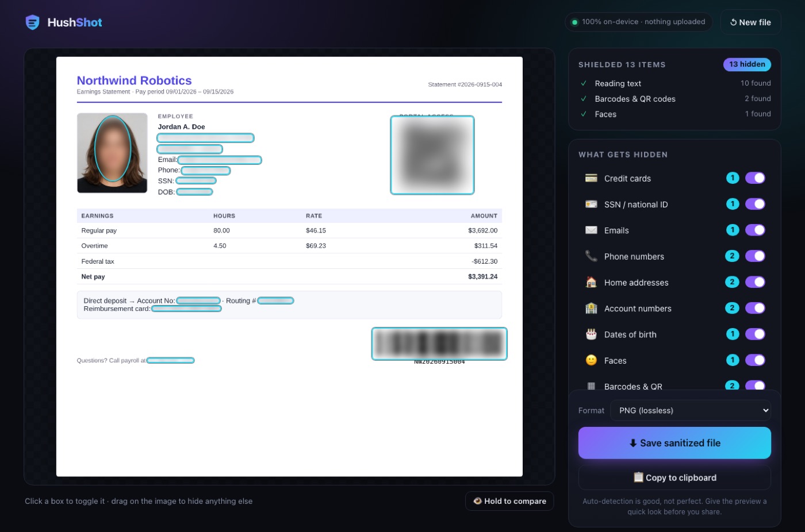
Task: Switch off Phone numbers hiding
Action: click(755, 256)
